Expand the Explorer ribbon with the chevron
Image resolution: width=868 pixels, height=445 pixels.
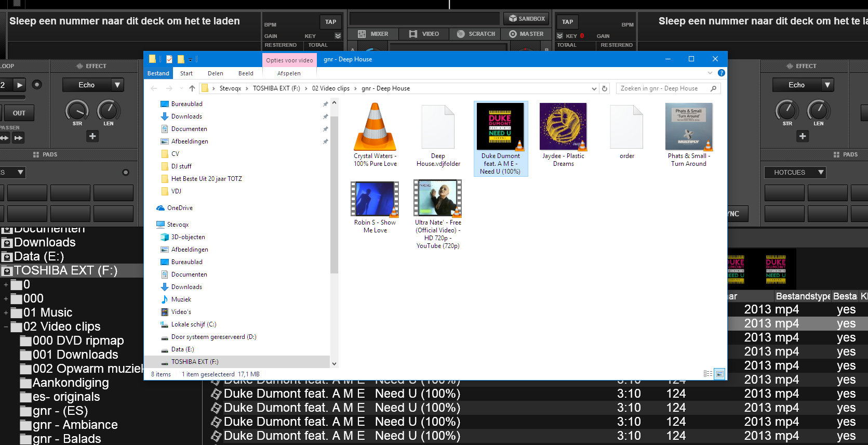[710, 73]
